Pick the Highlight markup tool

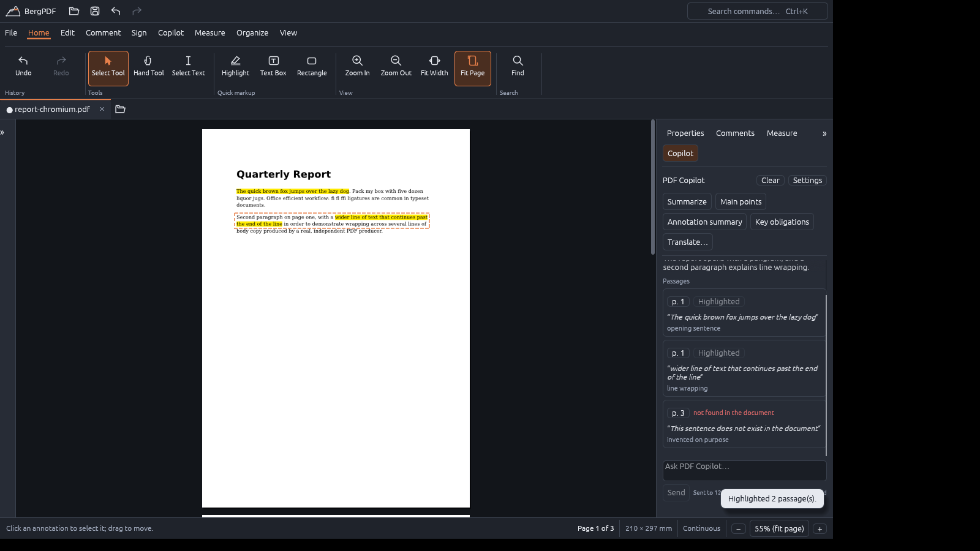(x=236, y=68)
